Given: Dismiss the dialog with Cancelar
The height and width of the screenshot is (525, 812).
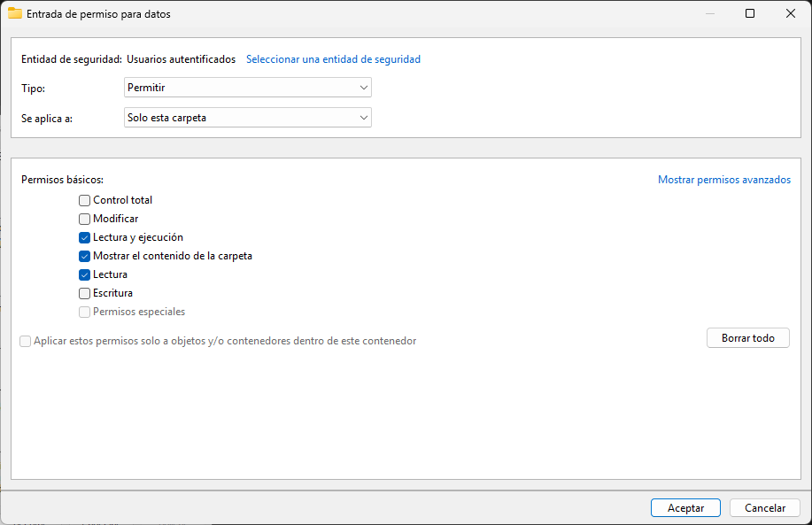Looking at the screenshot, I should pos(764,507).
